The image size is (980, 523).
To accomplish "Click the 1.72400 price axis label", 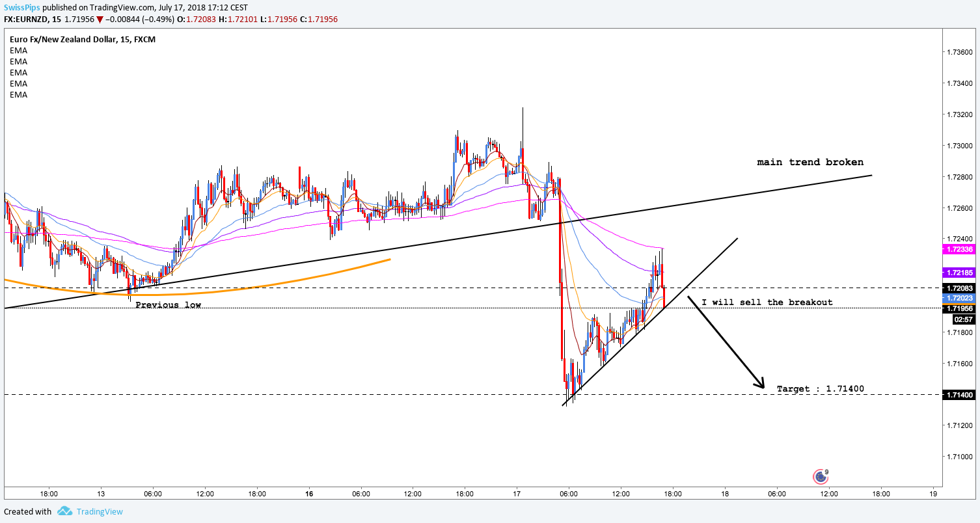I will (960, 239).
